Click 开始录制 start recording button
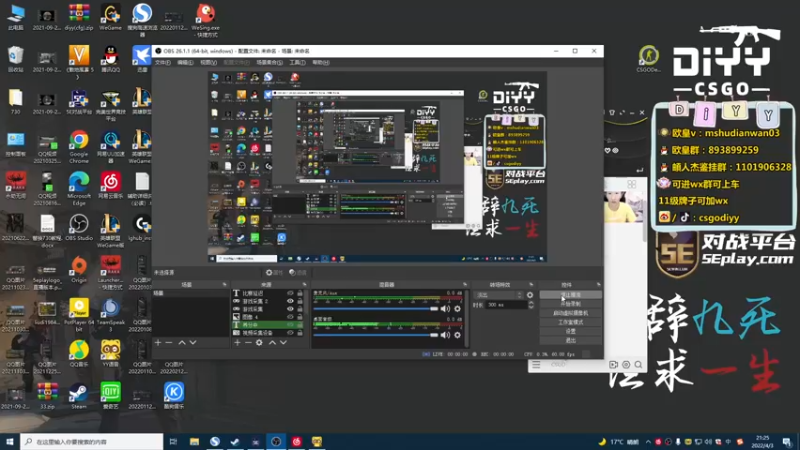 570,304
